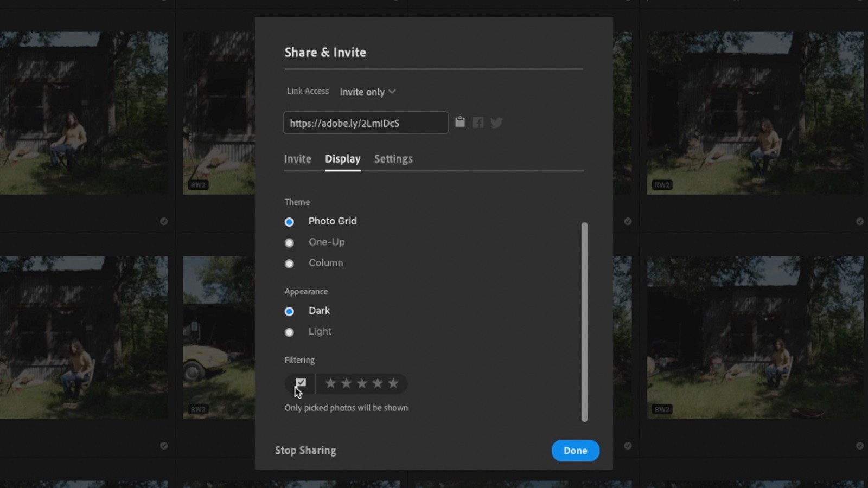The image size is (868, 488).
Task: Copy the share link to clipboard
Action: (459, 122)
